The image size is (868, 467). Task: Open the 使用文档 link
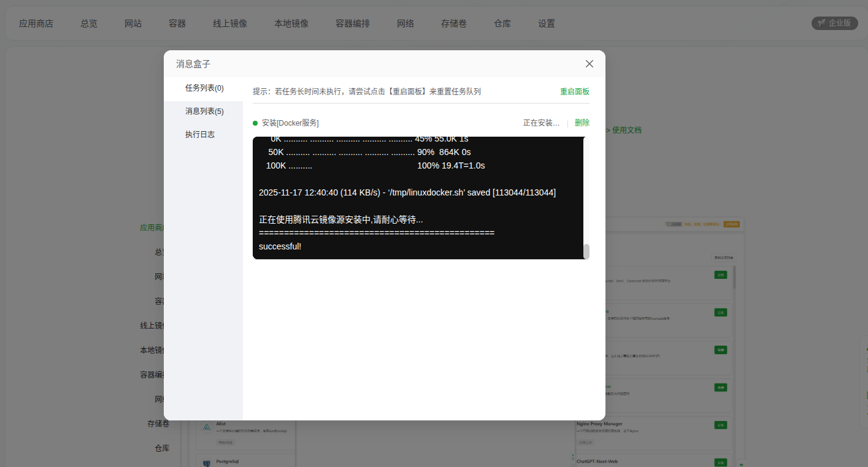626,130
